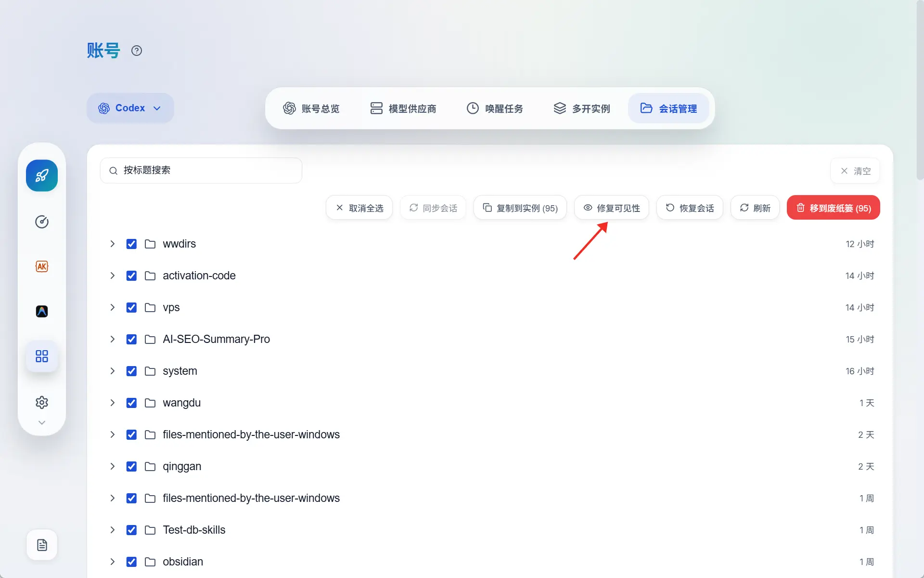Screen dimensions: 924x578
Task: Click the 12 小时 timestamp of wwdirs
Action: coord(860,244)
